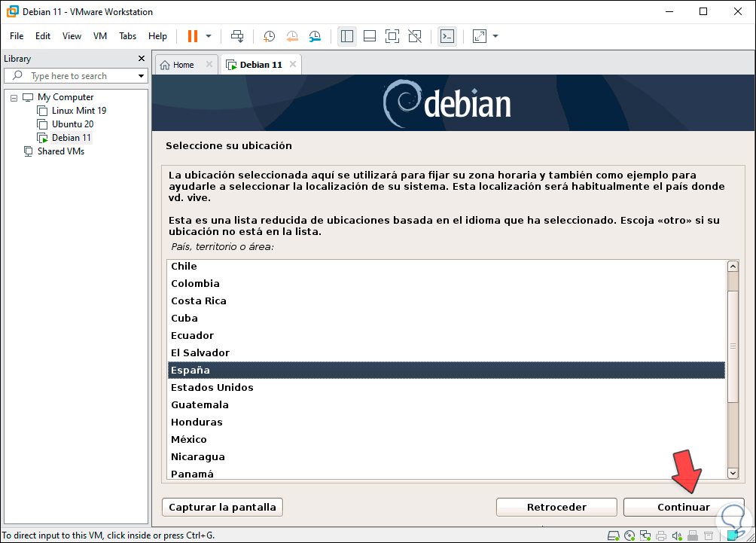The image size is (756, 543).
Task: Select El Salvador in the country list
Action: tap(447, 353)
